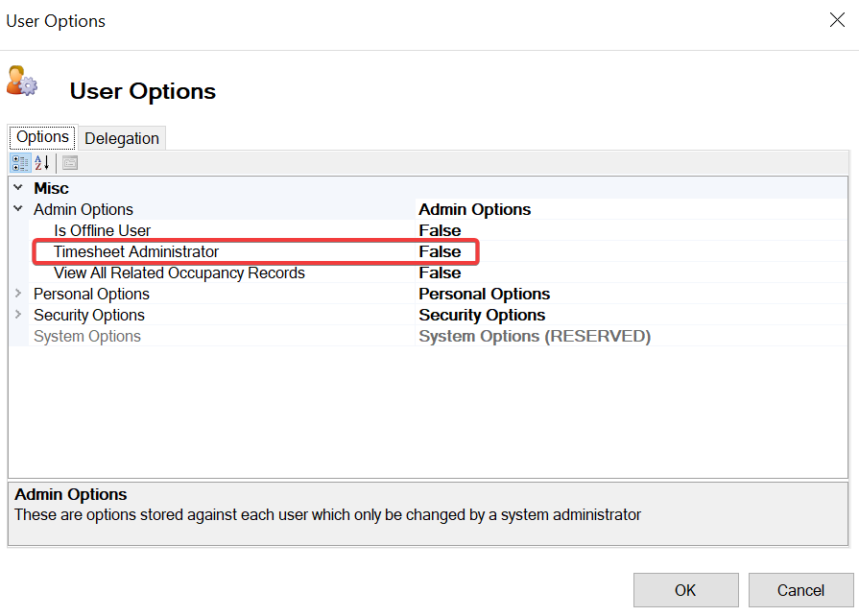The width and height of the screenshot is (859, 616).
Task: Switch to Categorized view in the property toolbar
Action: tap(19, 162)
